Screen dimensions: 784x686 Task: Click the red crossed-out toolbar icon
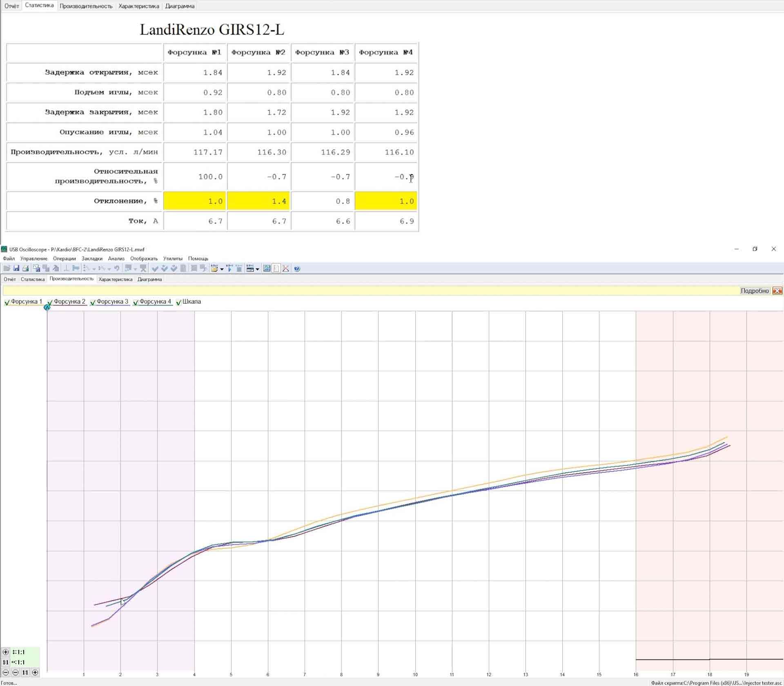(x=286, y=268)
